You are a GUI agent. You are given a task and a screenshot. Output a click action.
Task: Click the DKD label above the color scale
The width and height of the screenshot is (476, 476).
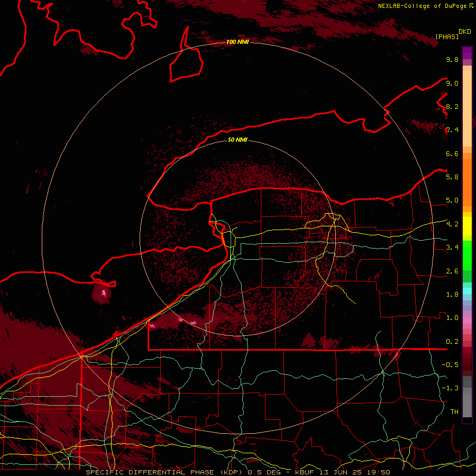point(465,32)
